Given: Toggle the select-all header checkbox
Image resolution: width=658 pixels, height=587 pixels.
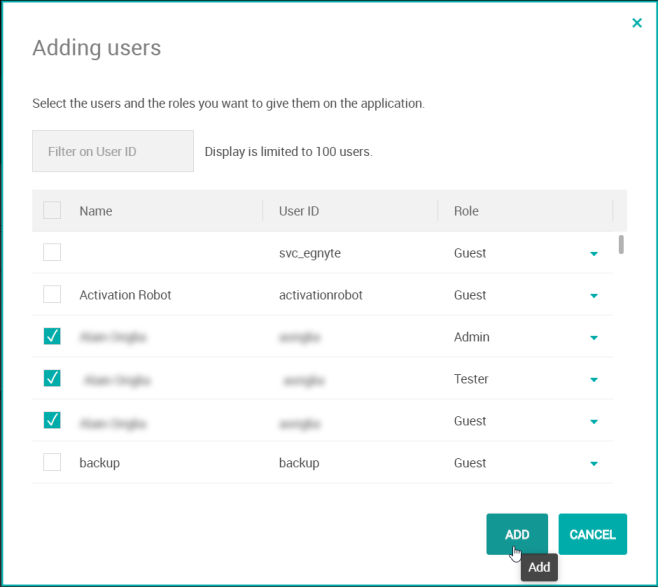Looking at the screenshot, I should [x=52, y=210].
